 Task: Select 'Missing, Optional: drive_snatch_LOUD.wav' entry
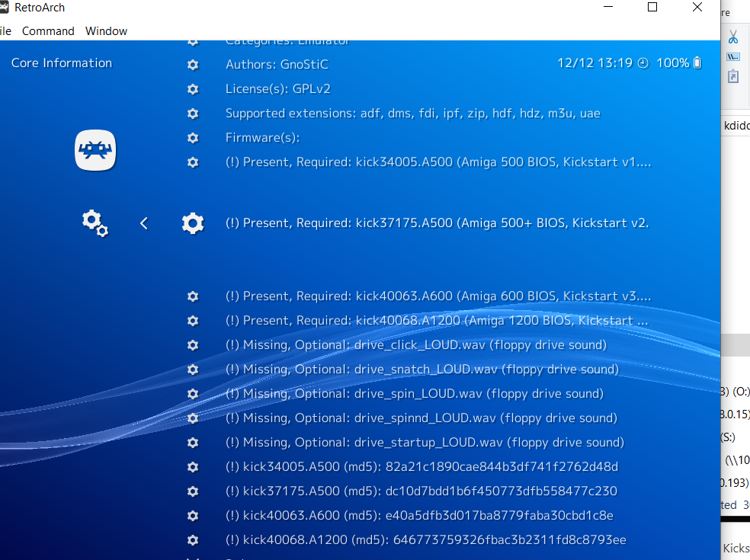click(x=422, y=370)
